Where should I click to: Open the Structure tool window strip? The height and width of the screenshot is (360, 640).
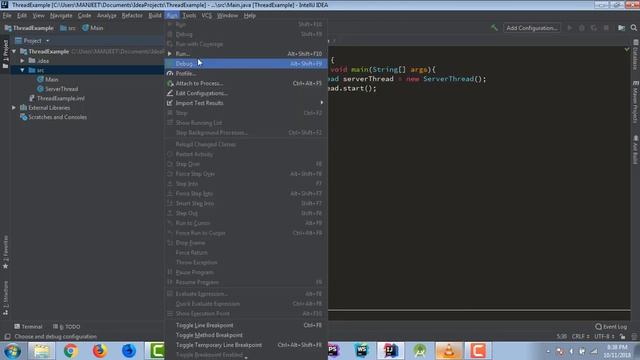5,298
